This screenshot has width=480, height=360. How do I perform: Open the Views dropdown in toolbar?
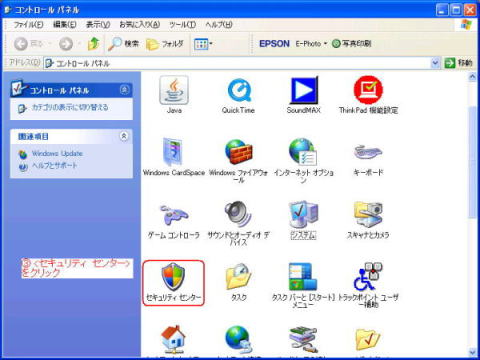[x=204, y=44]
